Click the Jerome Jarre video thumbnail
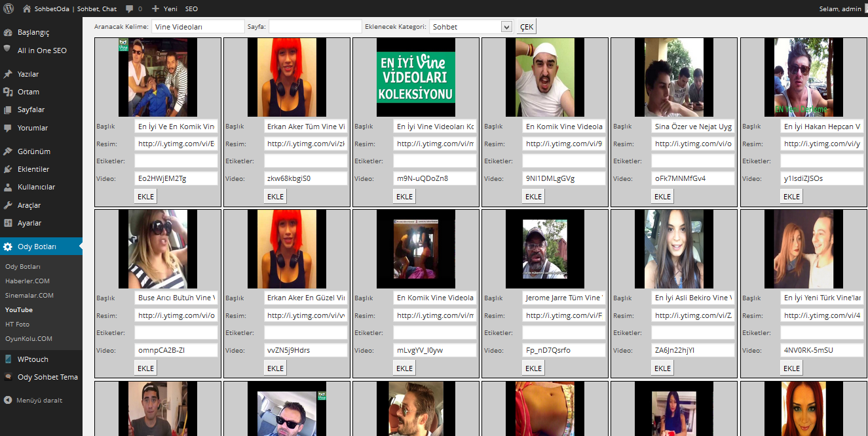868x436 pixels. pos(545,249)
